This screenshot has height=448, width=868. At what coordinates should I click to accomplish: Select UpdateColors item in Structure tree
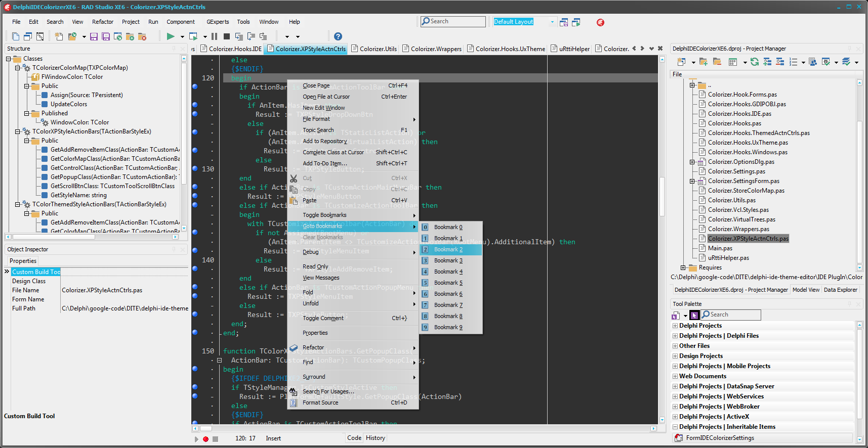click(69, 104)
